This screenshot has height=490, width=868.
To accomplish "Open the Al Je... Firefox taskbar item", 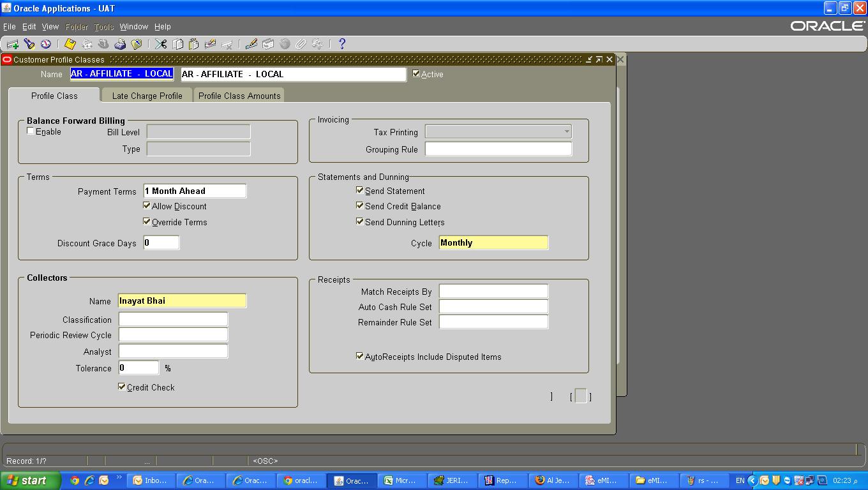I will 553,480.
